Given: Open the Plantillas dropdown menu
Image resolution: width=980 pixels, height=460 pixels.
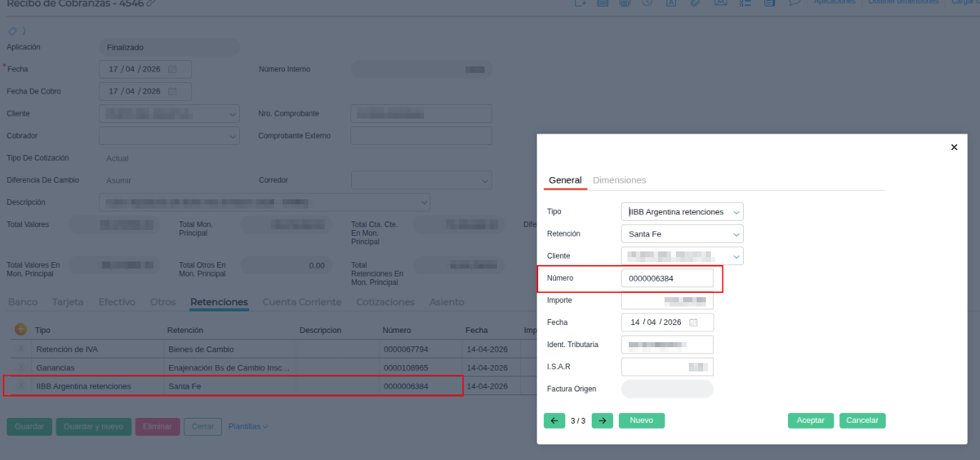Looking at the screenshot, I should [248, 426].
